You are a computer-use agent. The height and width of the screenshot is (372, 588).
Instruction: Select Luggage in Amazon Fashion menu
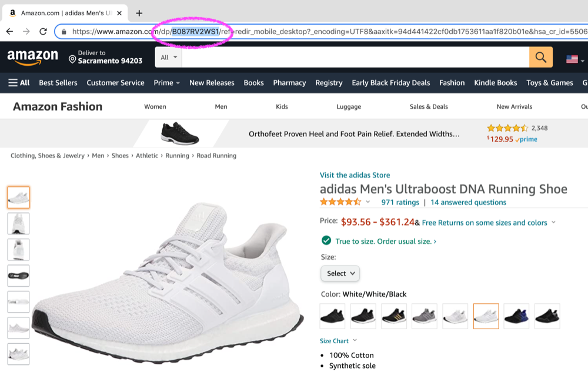pos(349,107)
